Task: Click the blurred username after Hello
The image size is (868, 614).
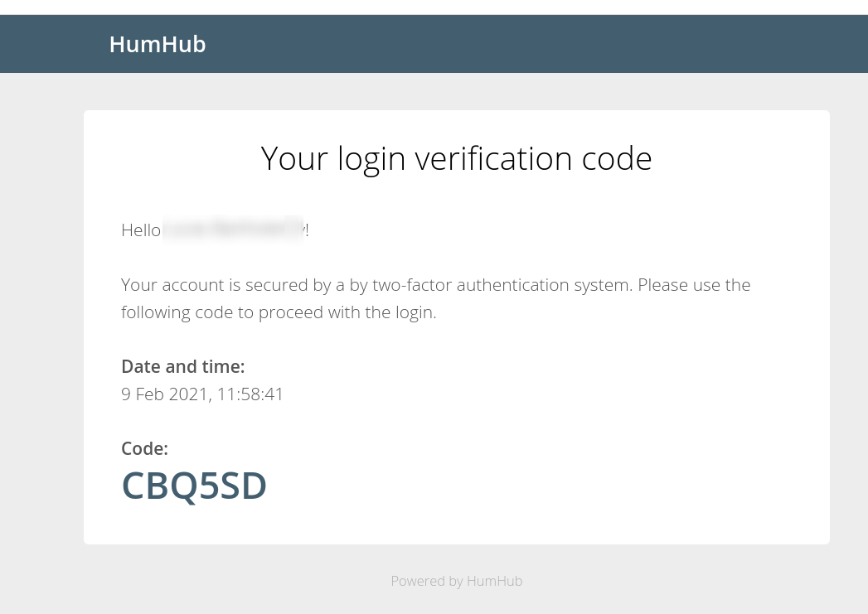Action: click(x=233, y=230)
